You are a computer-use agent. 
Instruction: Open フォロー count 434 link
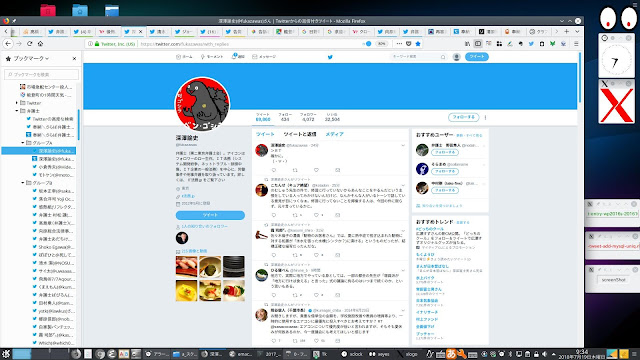(285, 117)
